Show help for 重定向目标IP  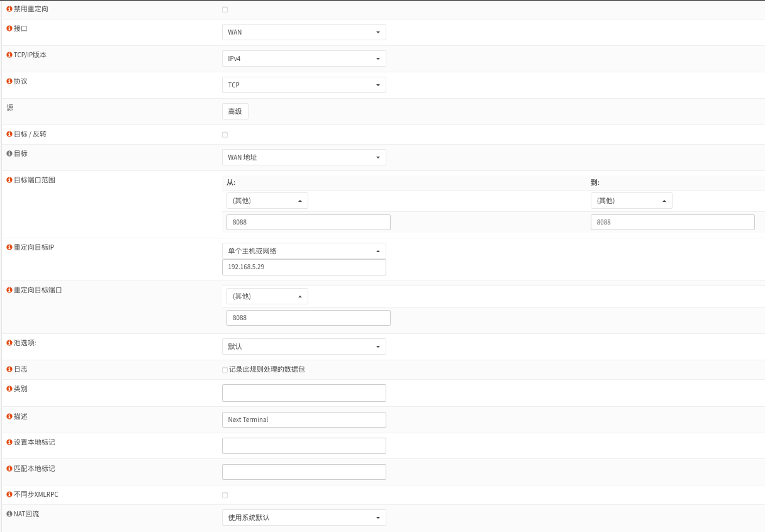click(9, 248)
